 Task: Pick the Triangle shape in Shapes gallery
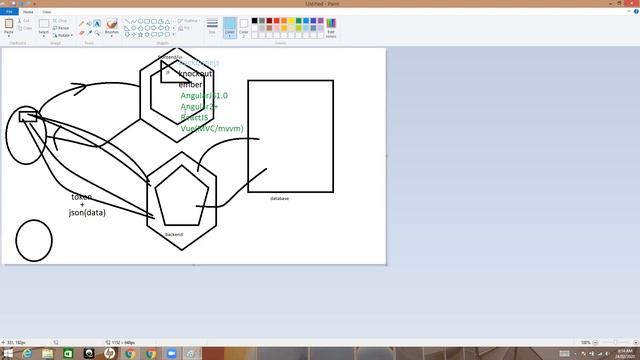coord(167,22)
